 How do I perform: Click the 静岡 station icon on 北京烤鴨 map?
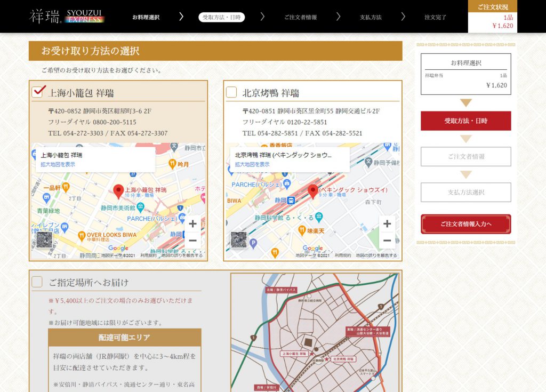(291, 201)
